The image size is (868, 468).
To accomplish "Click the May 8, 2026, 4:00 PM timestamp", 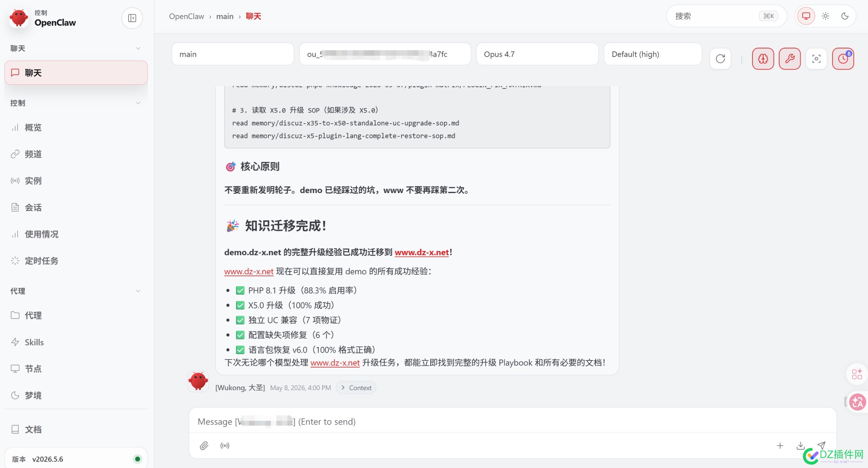I will click(300, 388).
